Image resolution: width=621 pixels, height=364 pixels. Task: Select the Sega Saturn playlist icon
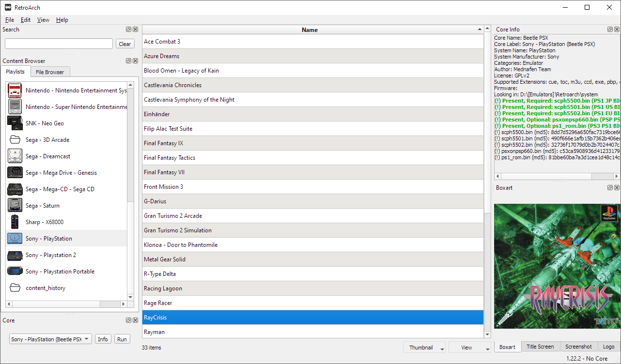click(x=15, y=206)
